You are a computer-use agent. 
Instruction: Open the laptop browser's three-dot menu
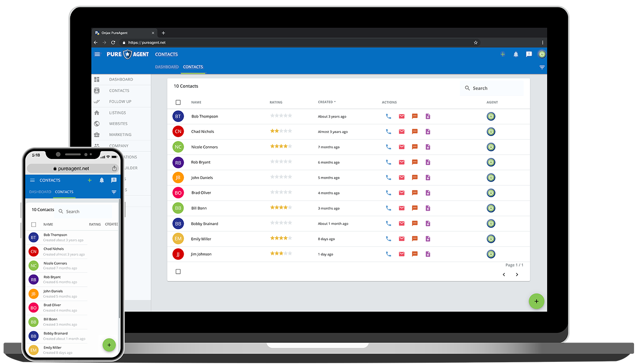point(543,43)
